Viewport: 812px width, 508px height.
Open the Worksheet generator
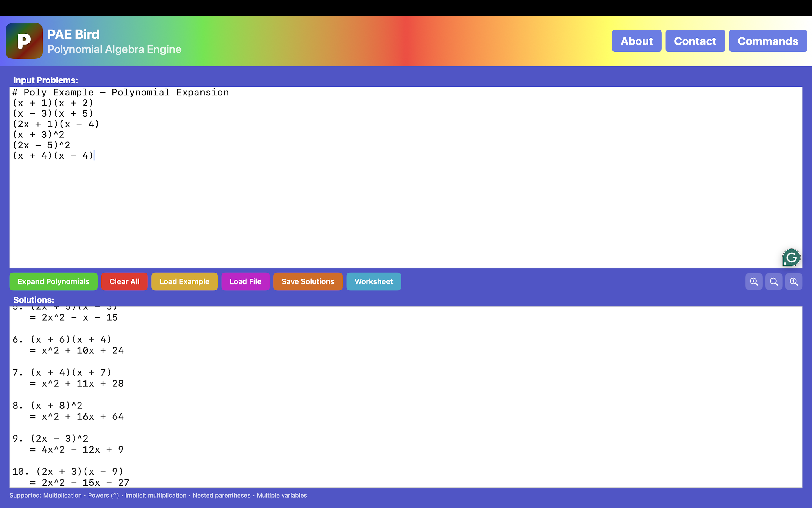[374, 282]
